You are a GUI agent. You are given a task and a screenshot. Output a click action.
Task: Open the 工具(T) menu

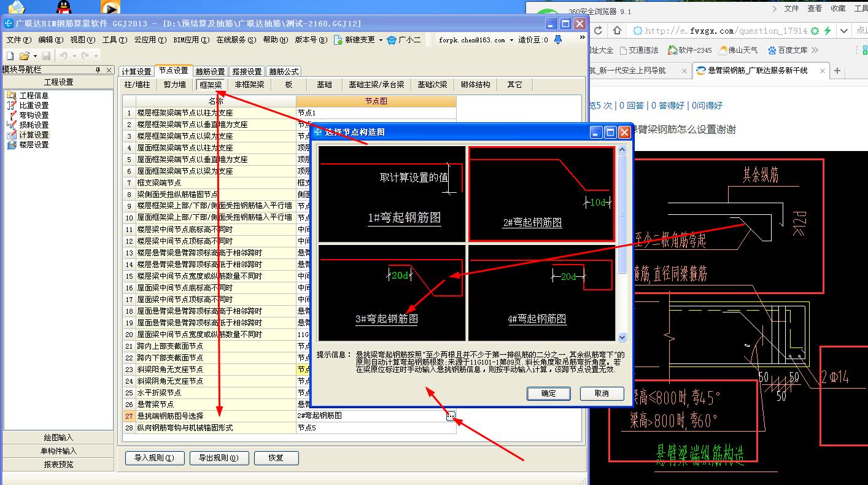[114, 40]
